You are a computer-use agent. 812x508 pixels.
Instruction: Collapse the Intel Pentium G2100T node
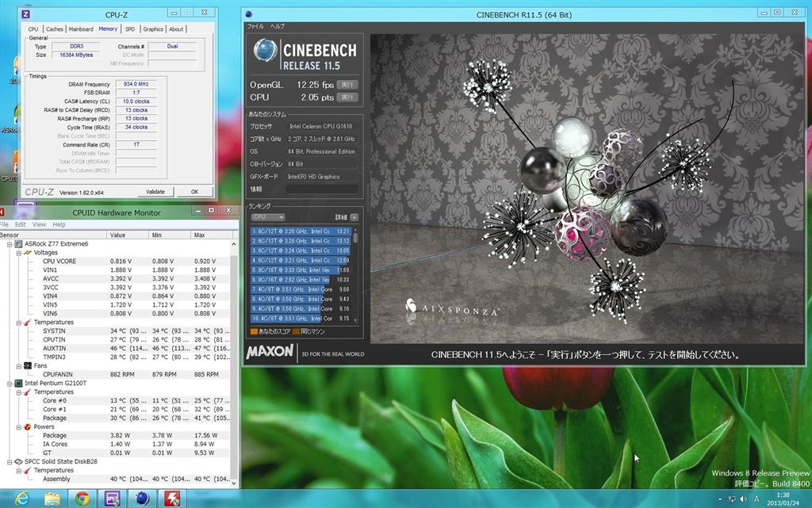10,383
